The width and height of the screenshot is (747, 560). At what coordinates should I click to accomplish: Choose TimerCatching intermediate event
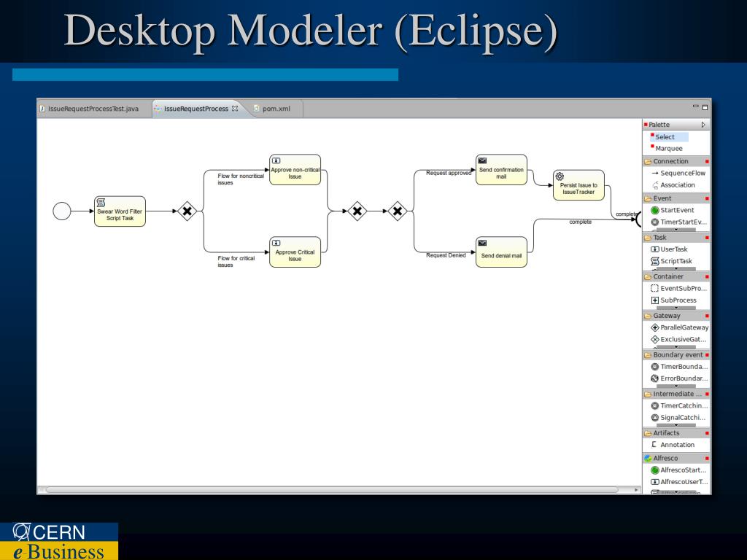tap(679, 405)
